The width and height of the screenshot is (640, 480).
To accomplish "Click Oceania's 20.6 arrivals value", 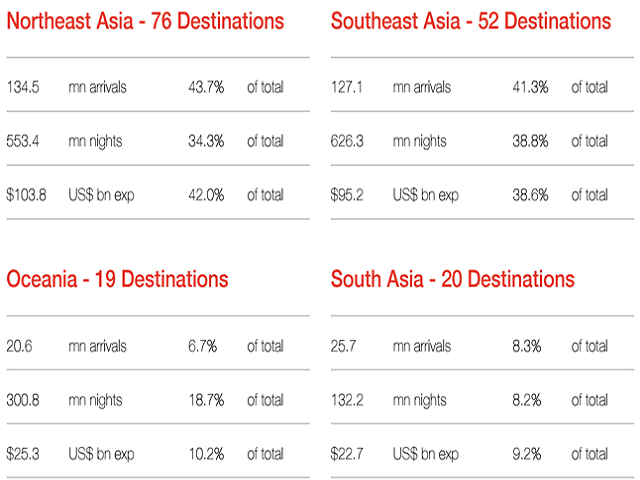I will pos(19,347).
